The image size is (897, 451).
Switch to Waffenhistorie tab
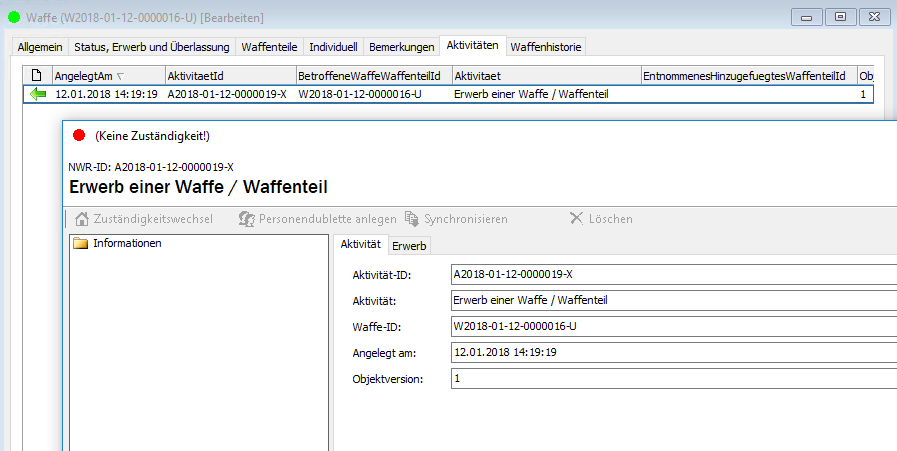[546, 47]
